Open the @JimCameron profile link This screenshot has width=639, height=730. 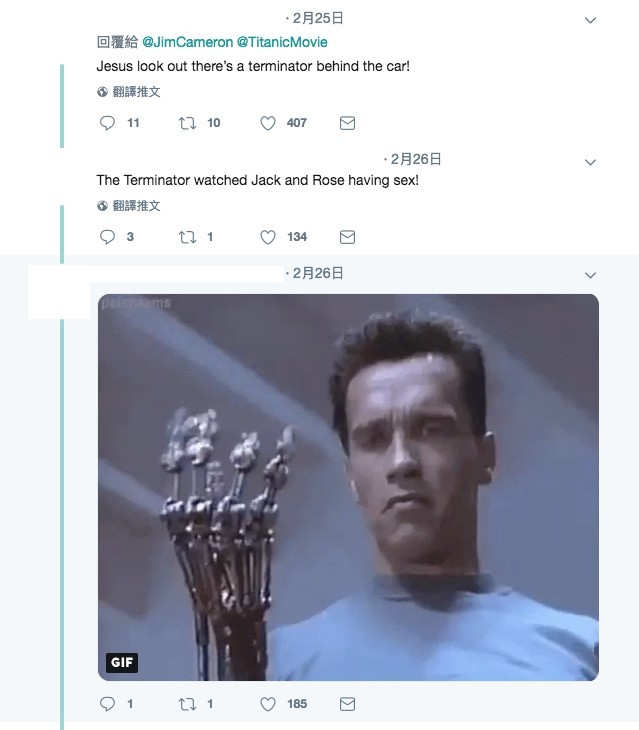[187, 42]
